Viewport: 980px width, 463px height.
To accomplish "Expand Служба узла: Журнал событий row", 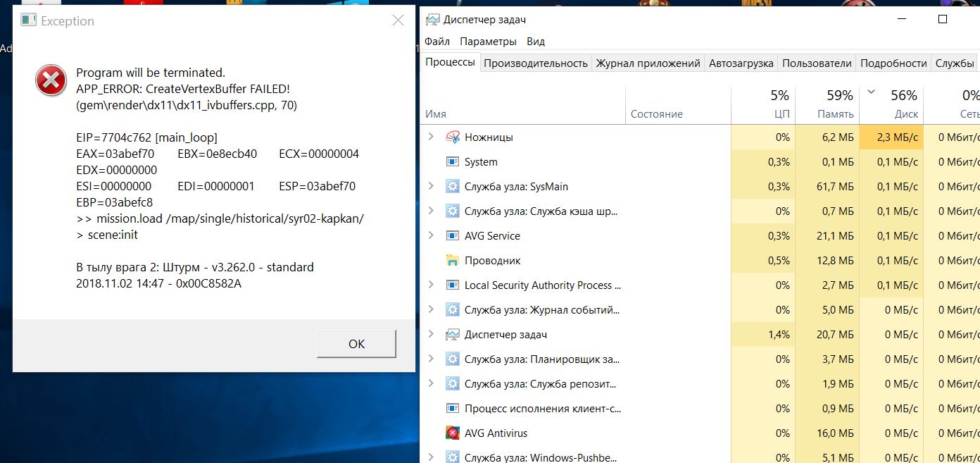I will point(431,309).
